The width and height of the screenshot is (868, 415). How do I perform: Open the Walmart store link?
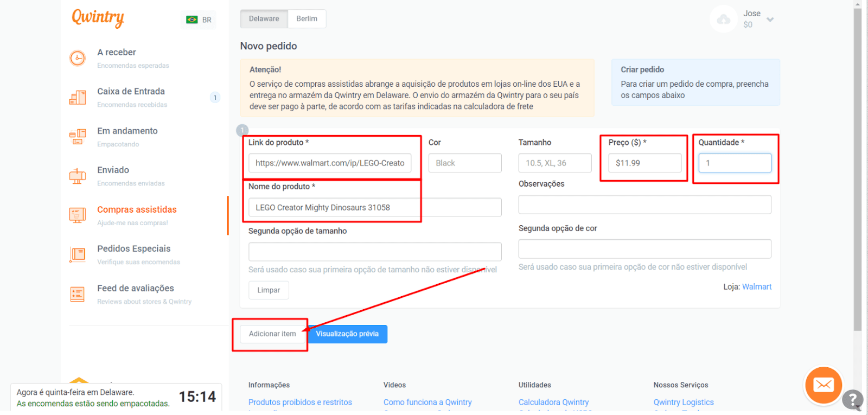(x=757, y=286)
